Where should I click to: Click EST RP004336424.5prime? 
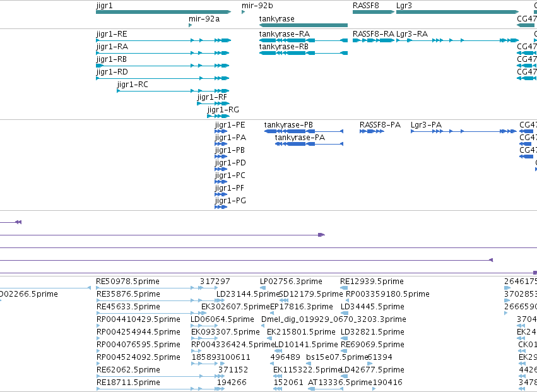coord(196,351)
